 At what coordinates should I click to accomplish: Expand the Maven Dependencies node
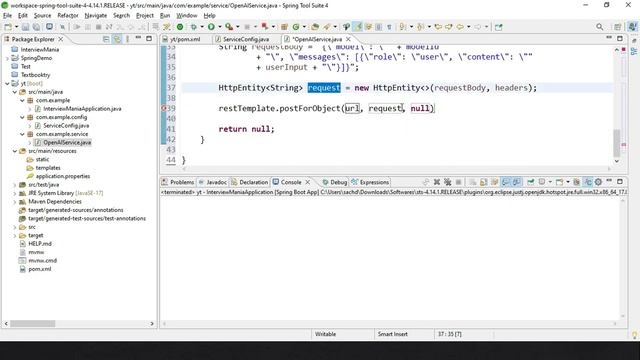(15, 202)
